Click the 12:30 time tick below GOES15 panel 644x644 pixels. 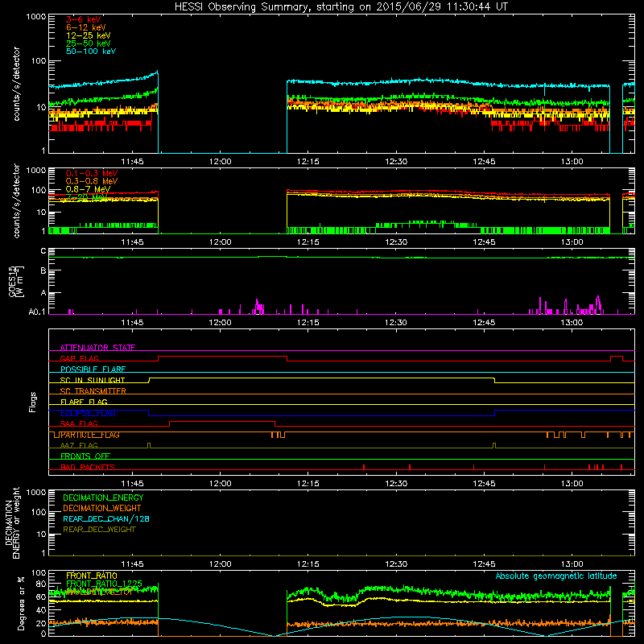tap(396, 323)
